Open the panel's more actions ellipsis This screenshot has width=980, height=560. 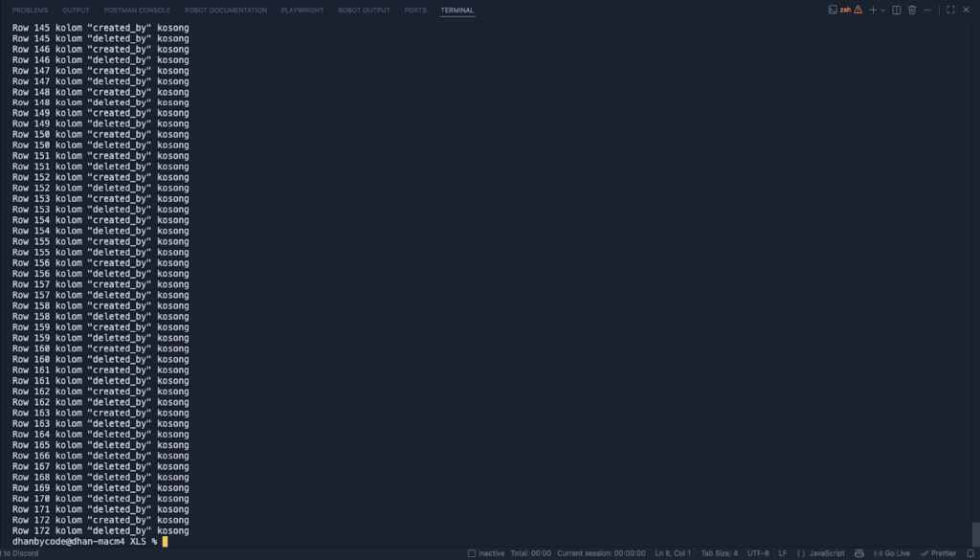[929, 10]
